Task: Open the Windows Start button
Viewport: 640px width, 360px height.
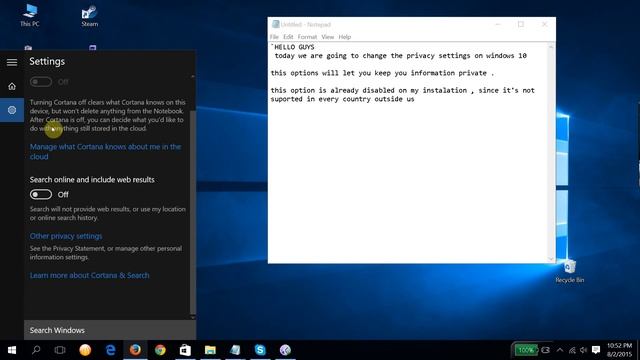Action: click(x=12, y=350)
